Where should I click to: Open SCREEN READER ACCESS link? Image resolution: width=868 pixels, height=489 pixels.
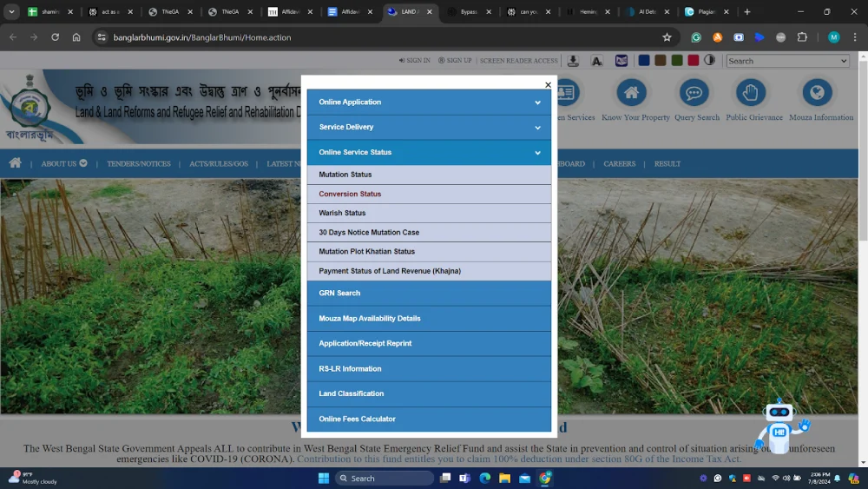pos(519,60)
